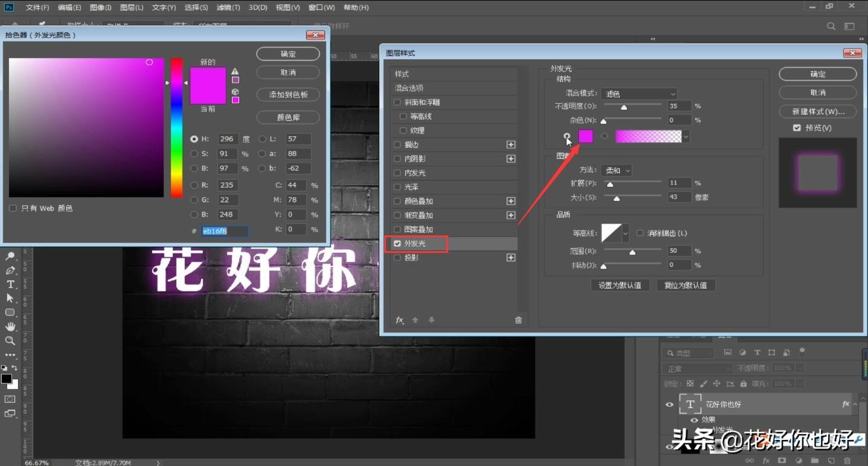
Task: Open the layer filter type dropdown
Action: (689, 353)
